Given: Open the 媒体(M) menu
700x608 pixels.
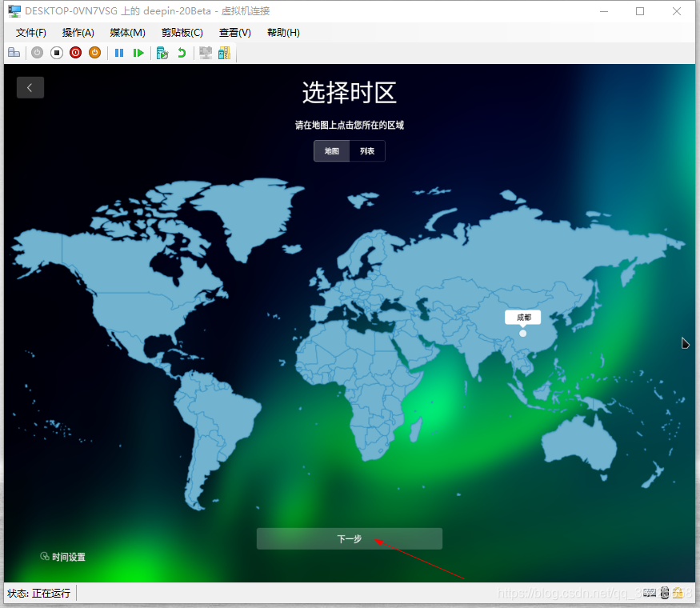Looking at the screenshot, I should tap(128, 33).
